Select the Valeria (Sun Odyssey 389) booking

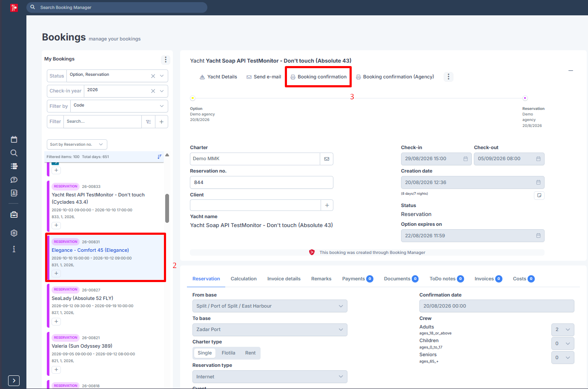click(106, 354)
